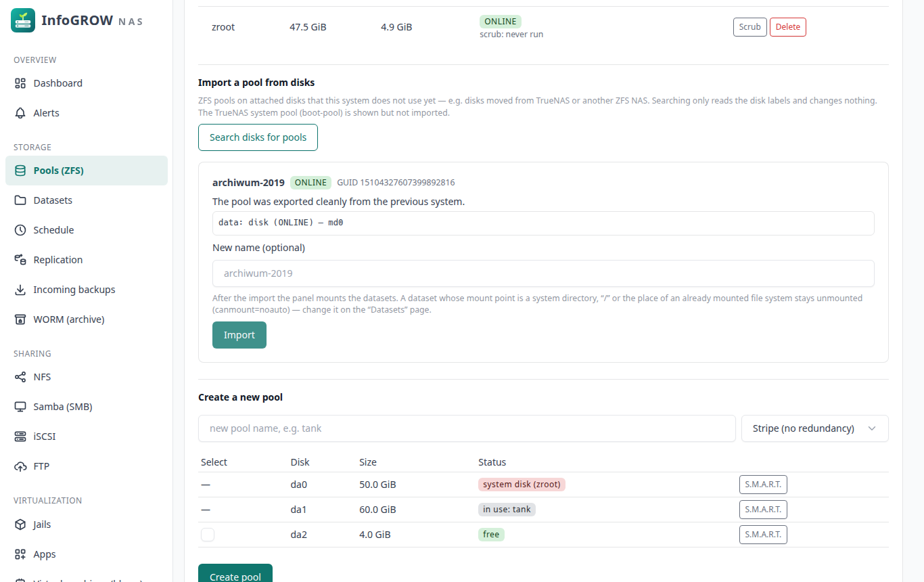Scrub the zroot pool
This screenshot has width=924, height=582.
pyautogui.click(x=749, y=27)
